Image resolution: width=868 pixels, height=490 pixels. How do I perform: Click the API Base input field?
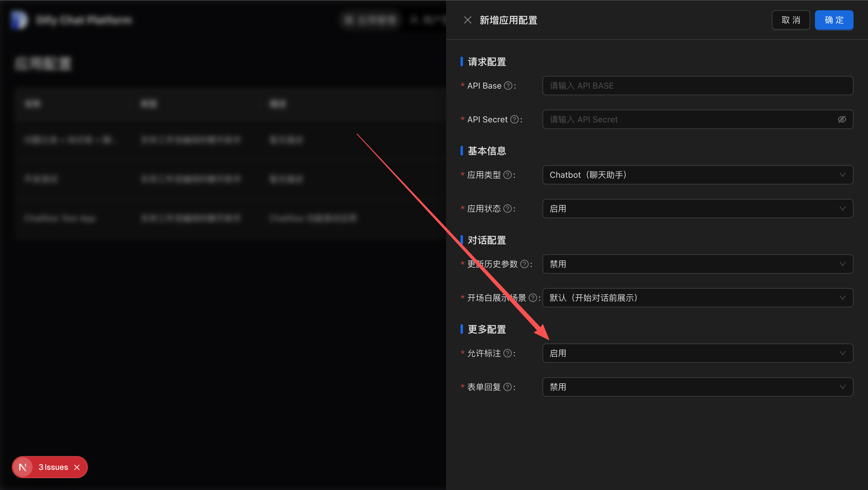coord(697,86)
